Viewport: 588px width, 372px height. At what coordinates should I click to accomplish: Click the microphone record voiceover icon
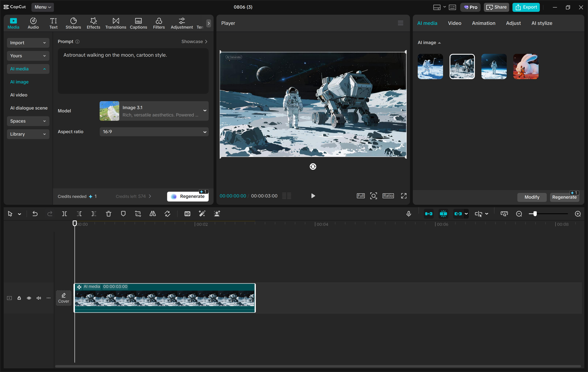[409, 214]
